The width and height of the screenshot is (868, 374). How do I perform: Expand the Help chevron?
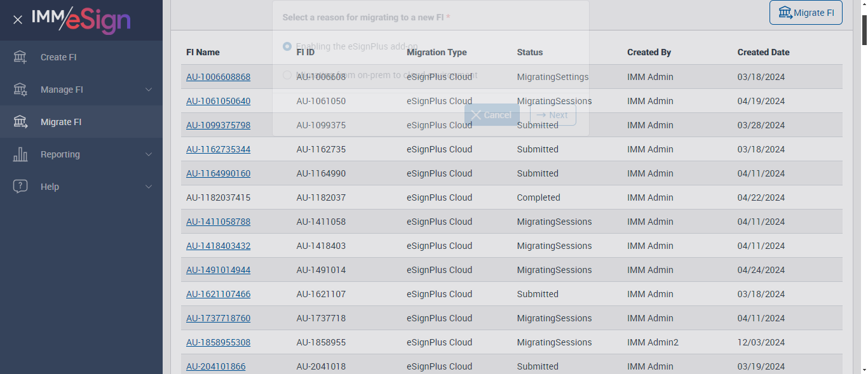coord(149,187)
